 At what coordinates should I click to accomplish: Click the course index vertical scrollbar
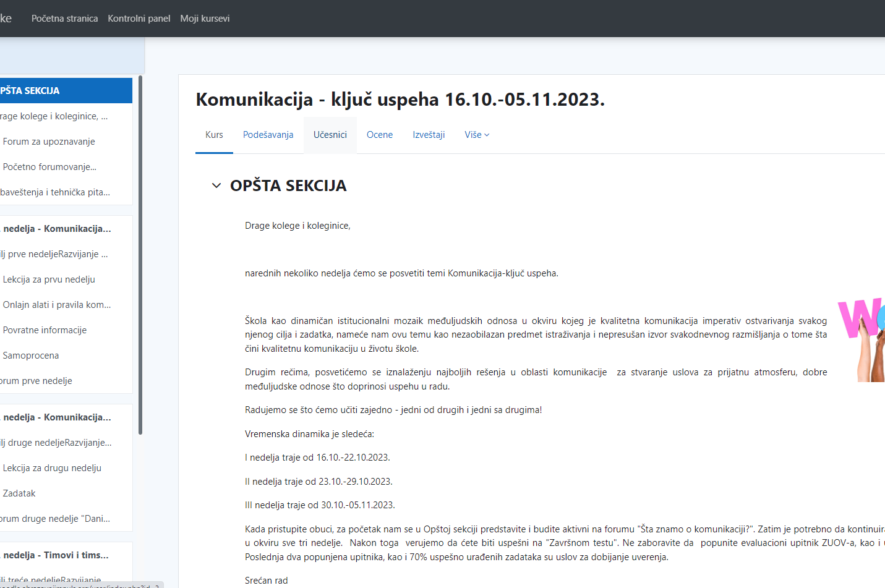[140, 255]
